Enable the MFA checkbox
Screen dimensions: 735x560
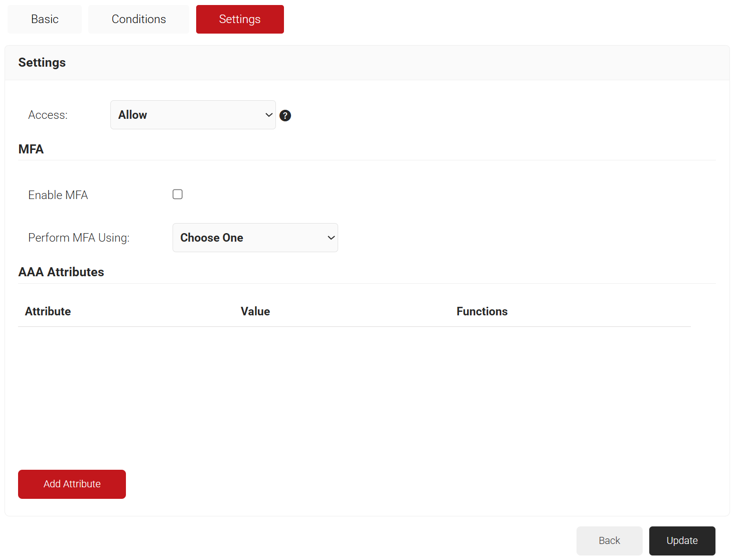pyautogui.click(x=178, y=194)
